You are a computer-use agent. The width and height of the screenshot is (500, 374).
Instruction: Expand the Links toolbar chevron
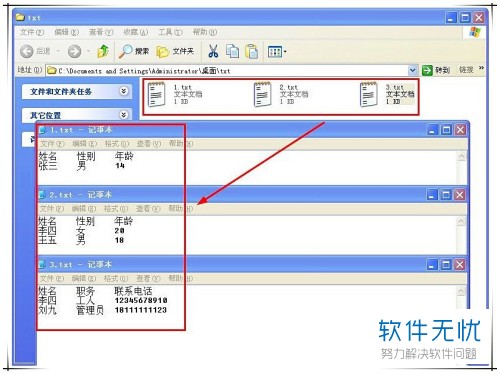tap(481, 68)
